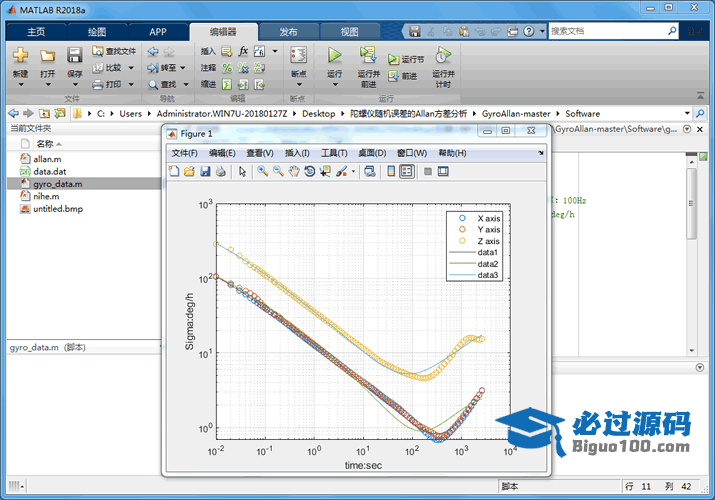Click the Save Figure icon in Figure 1
The image size is (715, 500).
click(205, 171)
